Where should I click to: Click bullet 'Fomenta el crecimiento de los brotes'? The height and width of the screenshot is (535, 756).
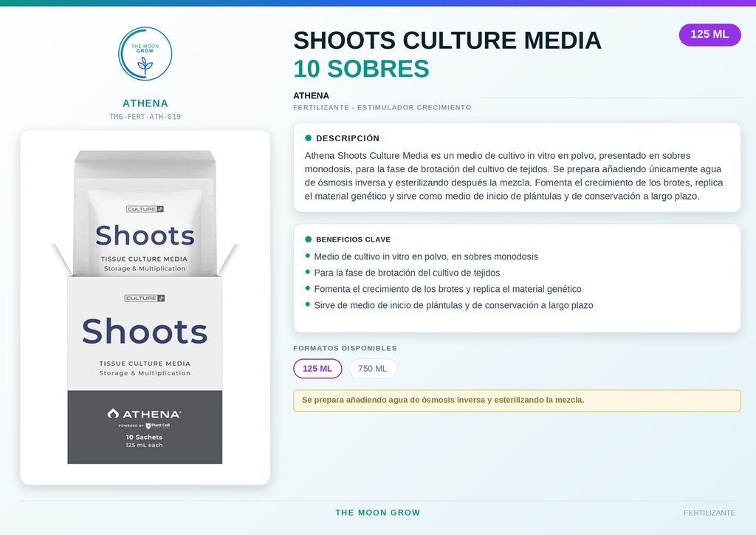click(x=447, y=289)
